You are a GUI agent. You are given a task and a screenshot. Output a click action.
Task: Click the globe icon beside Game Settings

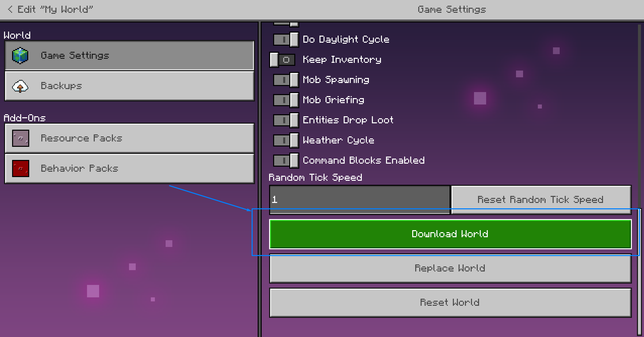tap(20, 55)
